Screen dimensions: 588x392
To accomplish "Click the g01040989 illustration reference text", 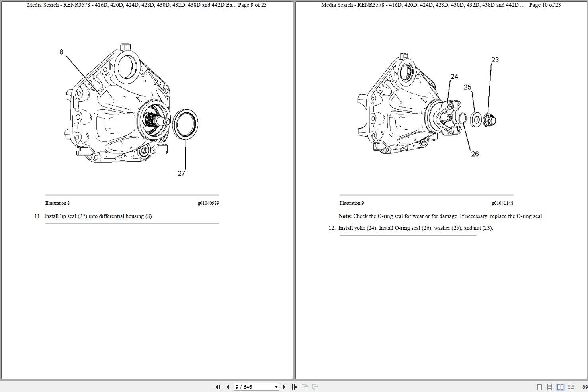I will (x=209, y=203).
